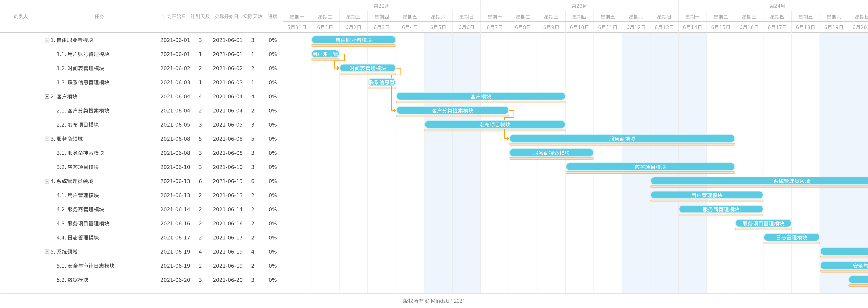
Task: Collapse the 客户模块 task group
Action: (x=47, y=97)
